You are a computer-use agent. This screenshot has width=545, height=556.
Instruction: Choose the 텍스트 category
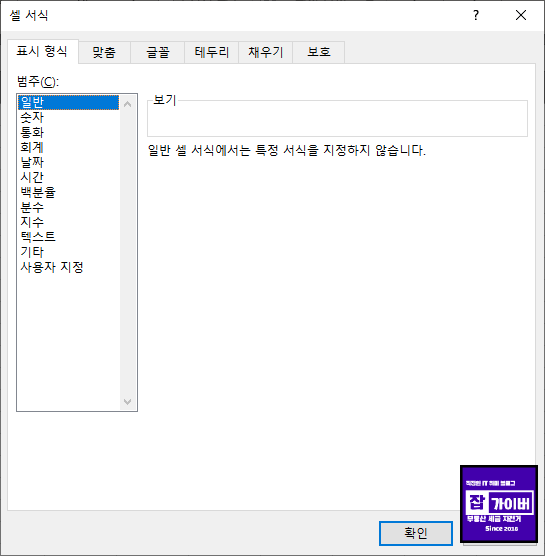[x=68, y=237]
